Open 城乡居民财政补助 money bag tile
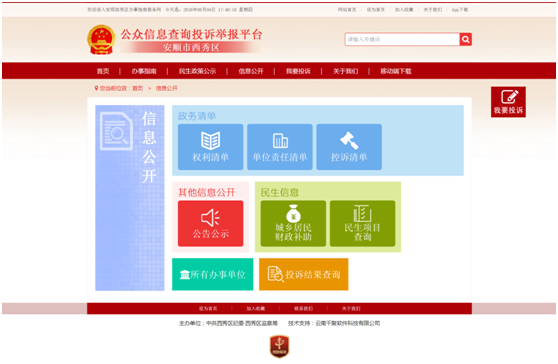This screenshot has height=364, width=558. pyautogui.click(x=293, y=223)
